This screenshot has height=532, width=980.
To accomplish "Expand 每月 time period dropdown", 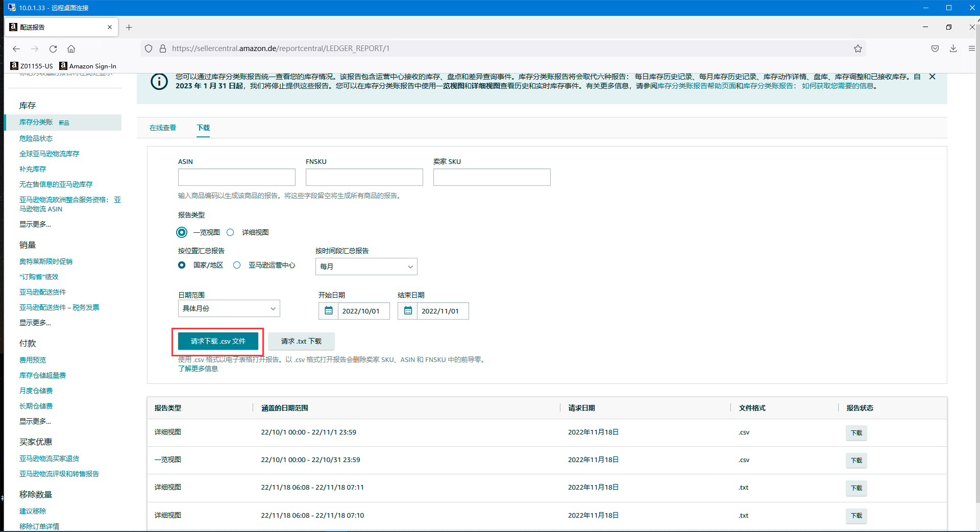I will [x=366, y=267].
